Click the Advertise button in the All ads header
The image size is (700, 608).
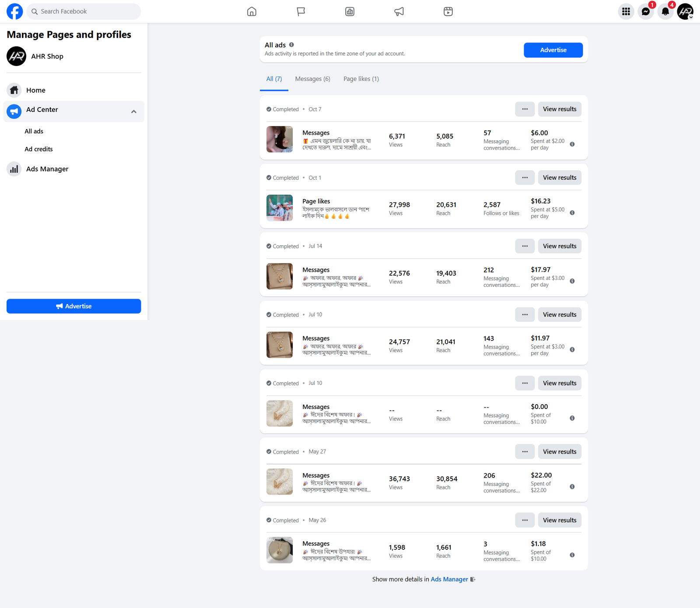tap(553, 50)
